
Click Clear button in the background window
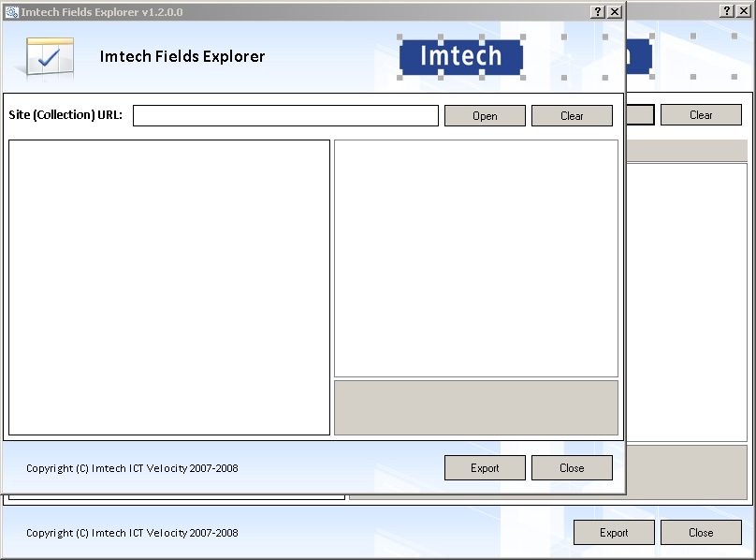click(701, 115)
